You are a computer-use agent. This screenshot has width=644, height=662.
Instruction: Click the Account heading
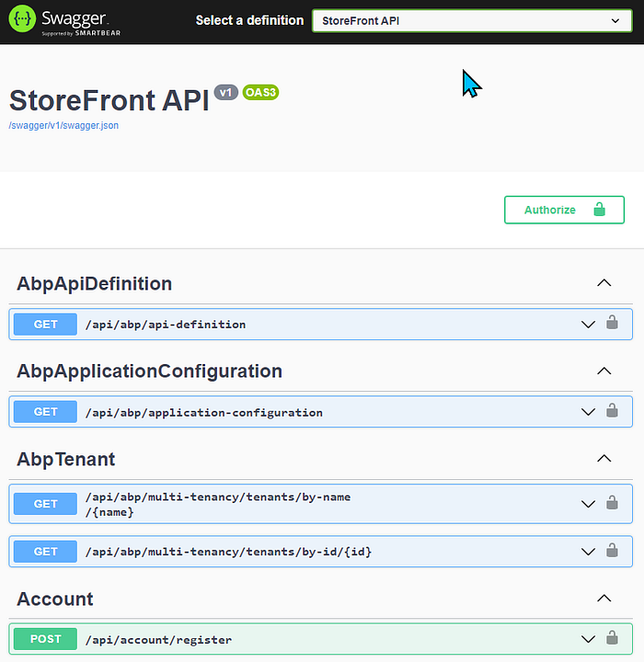click(55, 599)
